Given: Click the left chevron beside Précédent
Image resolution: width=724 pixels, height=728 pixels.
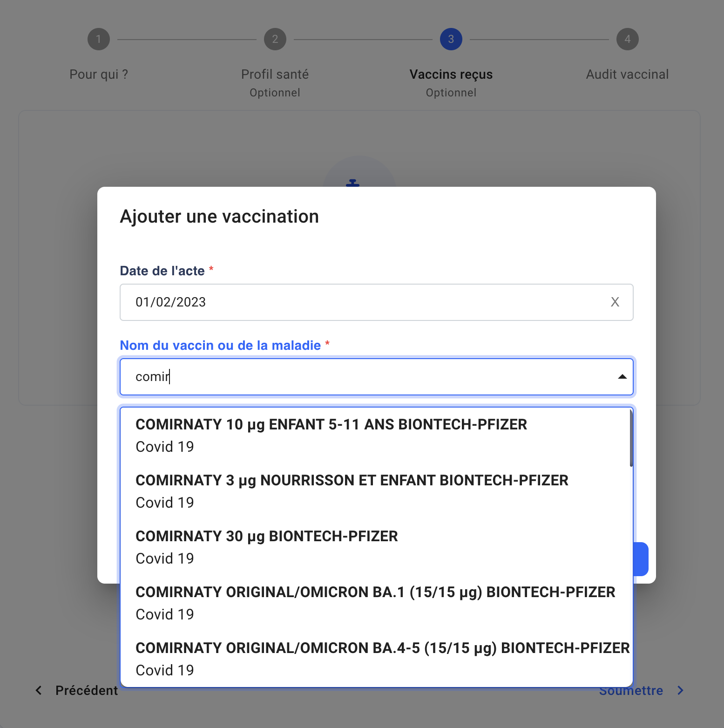Looking at the screenshot, I should tap(39, 691).
